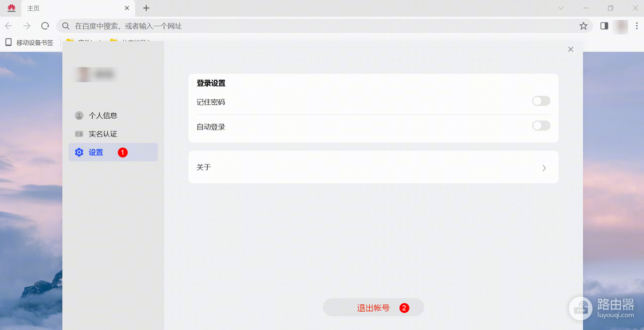Open 移动设备书签 bookmarks folder
The height and width of the screenshot is (330, 644).
tap(29, 42)
